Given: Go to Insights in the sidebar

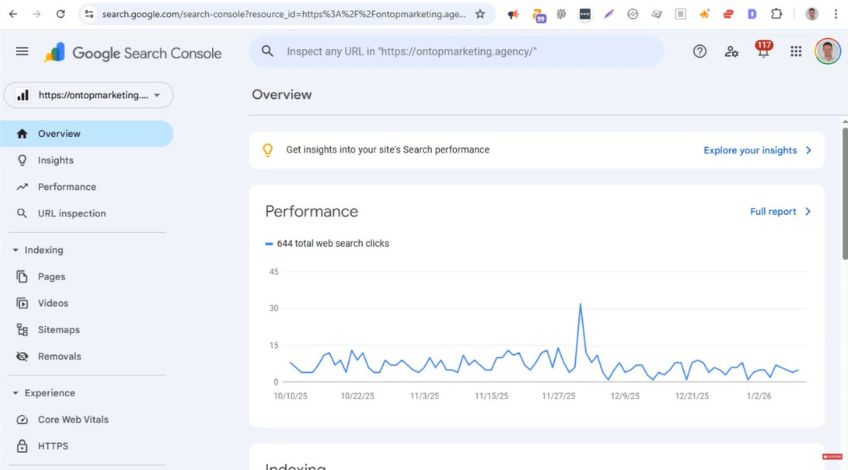Looking at the screenshot, I should coord(55,160).
